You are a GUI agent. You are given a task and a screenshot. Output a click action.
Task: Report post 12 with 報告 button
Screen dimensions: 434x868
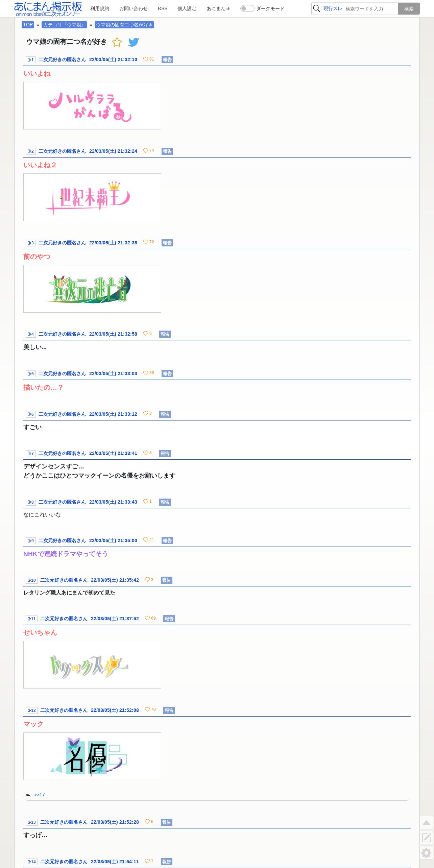coord(169,710)
